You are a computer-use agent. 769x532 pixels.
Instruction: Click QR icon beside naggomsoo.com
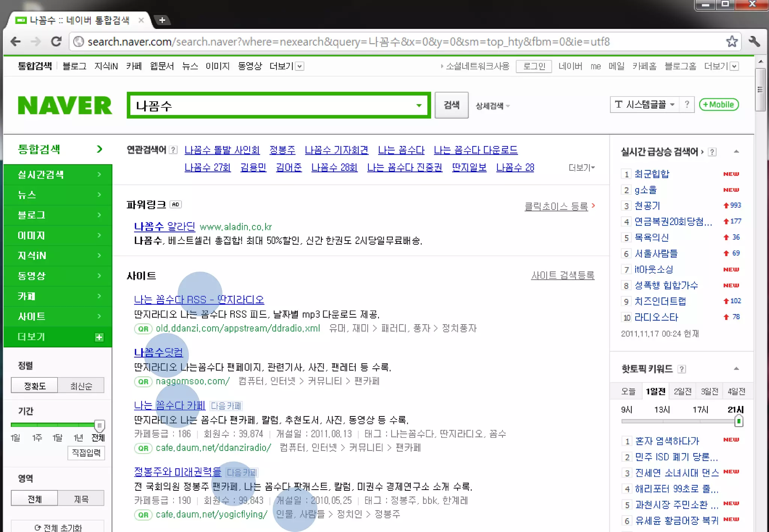[143, 382]
